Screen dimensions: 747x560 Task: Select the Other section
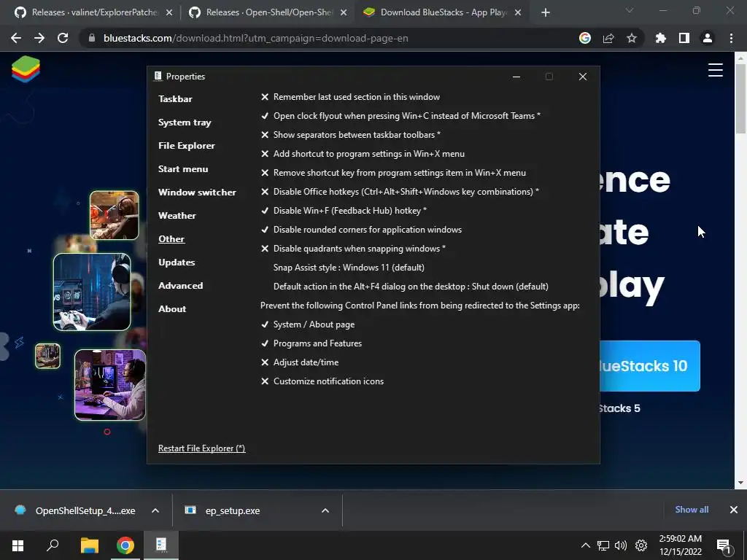[171, 239]
